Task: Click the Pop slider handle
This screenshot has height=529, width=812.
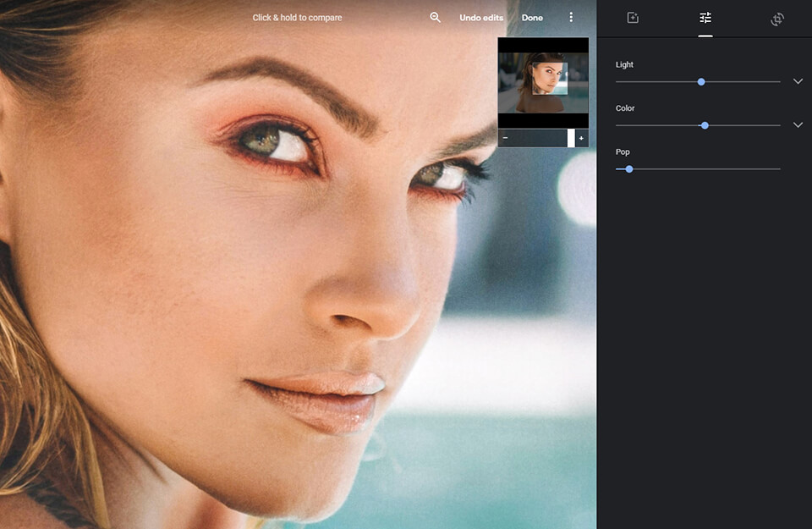Action: (628, 168)
